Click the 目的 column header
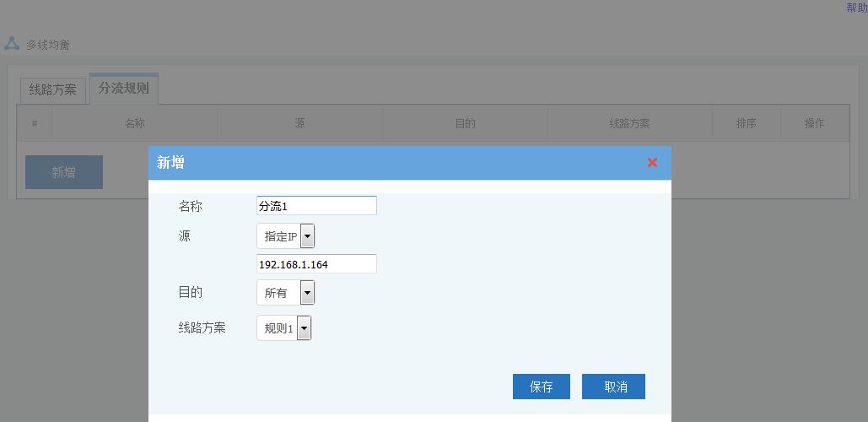This screenshot has width=868, height=422. tap(465, 123)
